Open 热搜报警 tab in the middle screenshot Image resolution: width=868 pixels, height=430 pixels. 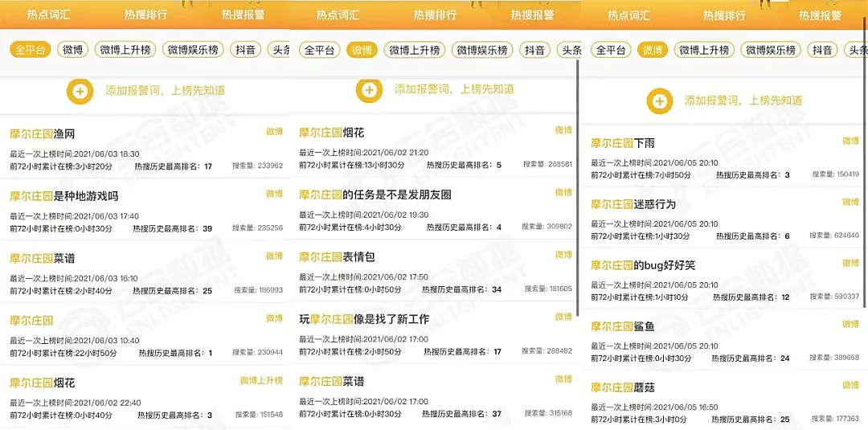[x=532, y=15]
